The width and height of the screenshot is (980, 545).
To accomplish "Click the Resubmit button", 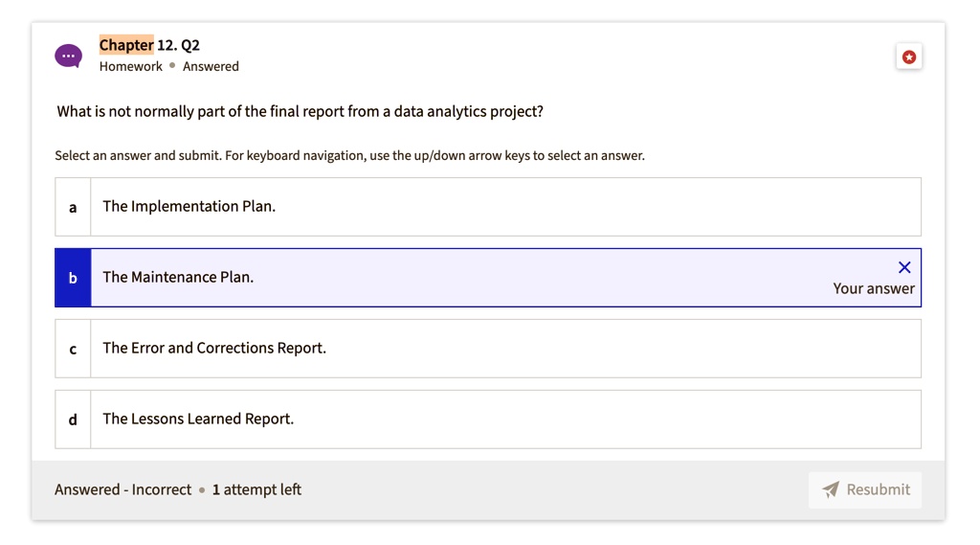I will (865, 490).
